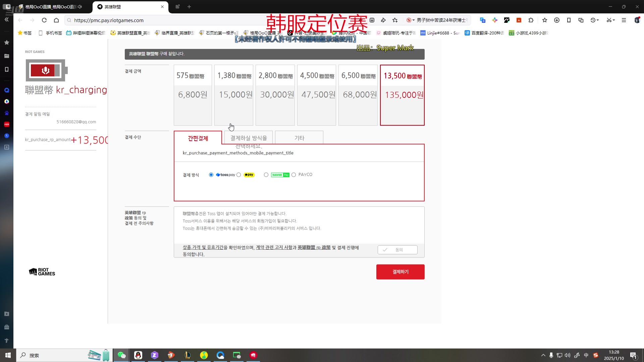Check the 동의 agreement checkbox

coord(397,250)
